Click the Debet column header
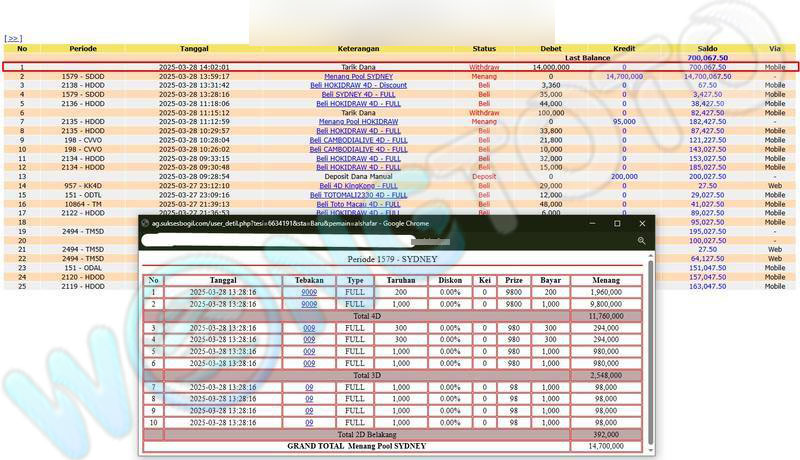 pos(551,48)
